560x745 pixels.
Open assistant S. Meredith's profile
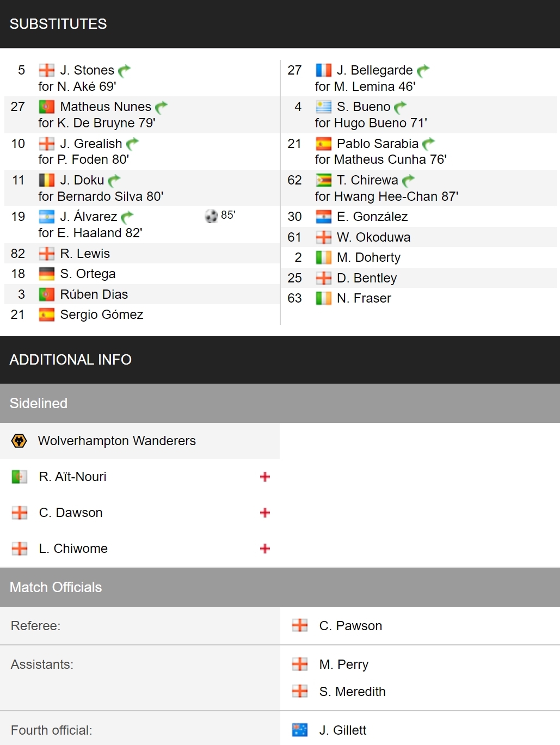[352, 692]
